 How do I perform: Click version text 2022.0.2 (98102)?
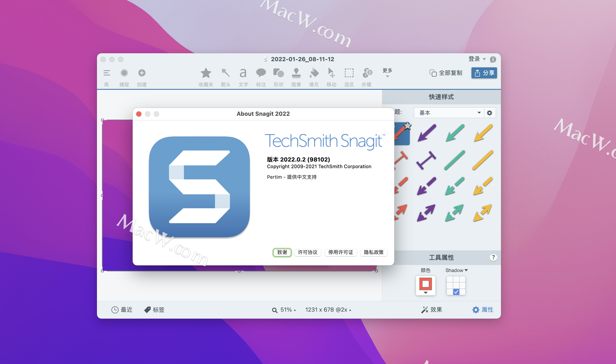[x=298, y=160]
